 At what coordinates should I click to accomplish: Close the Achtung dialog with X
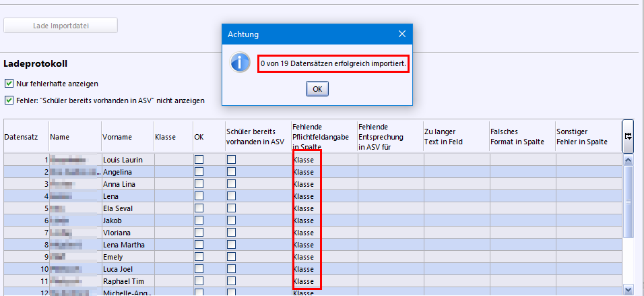click(402, 34)
